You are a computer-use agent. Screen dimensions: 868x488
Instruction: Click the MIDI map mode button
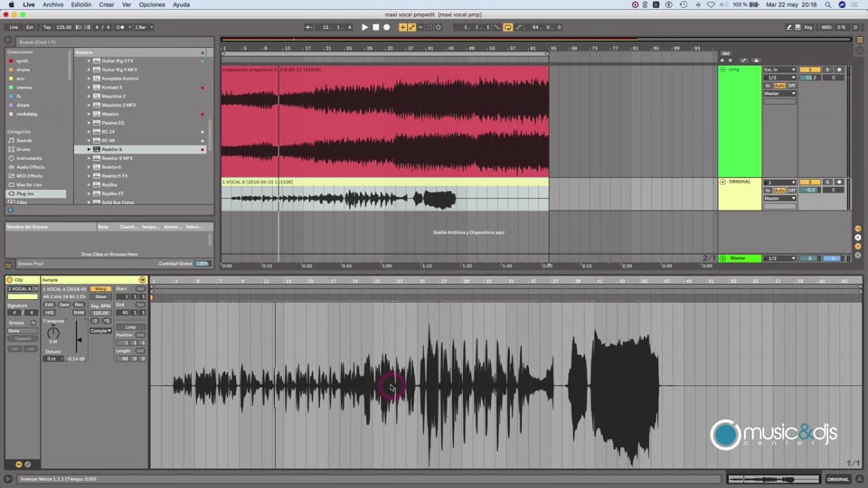click(826, 27)
